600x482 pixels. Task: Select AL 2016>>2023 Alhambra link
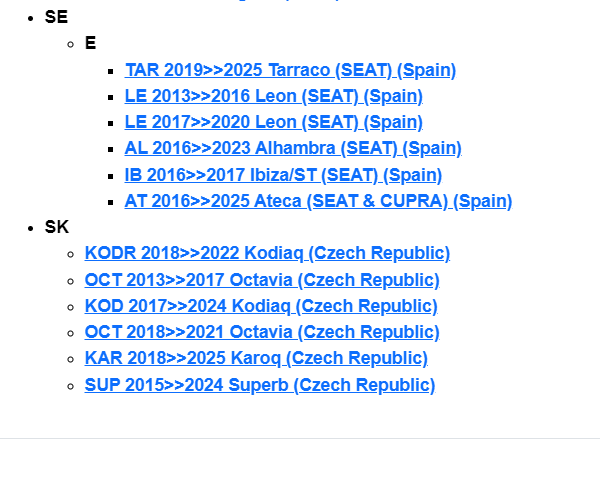(293, 148)
